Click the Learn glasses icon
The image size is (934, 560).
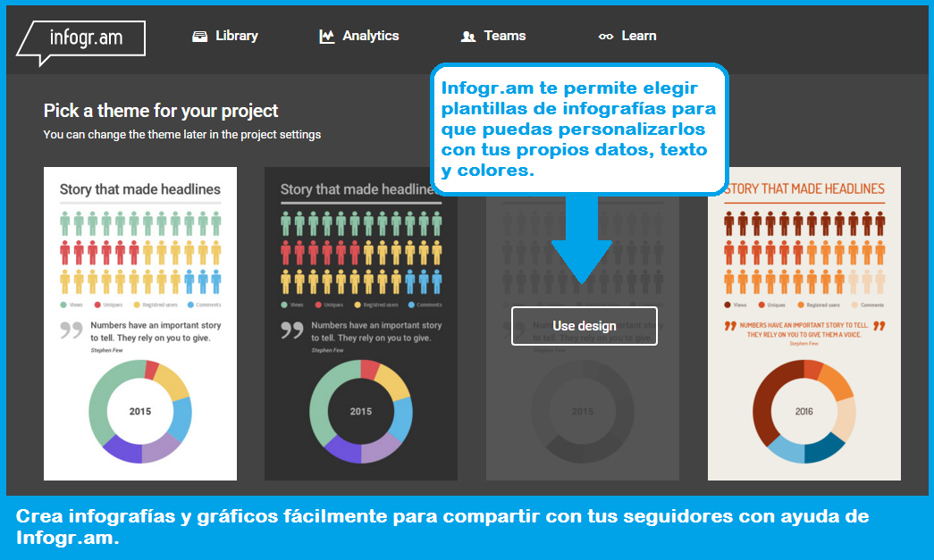coord(606,37)
